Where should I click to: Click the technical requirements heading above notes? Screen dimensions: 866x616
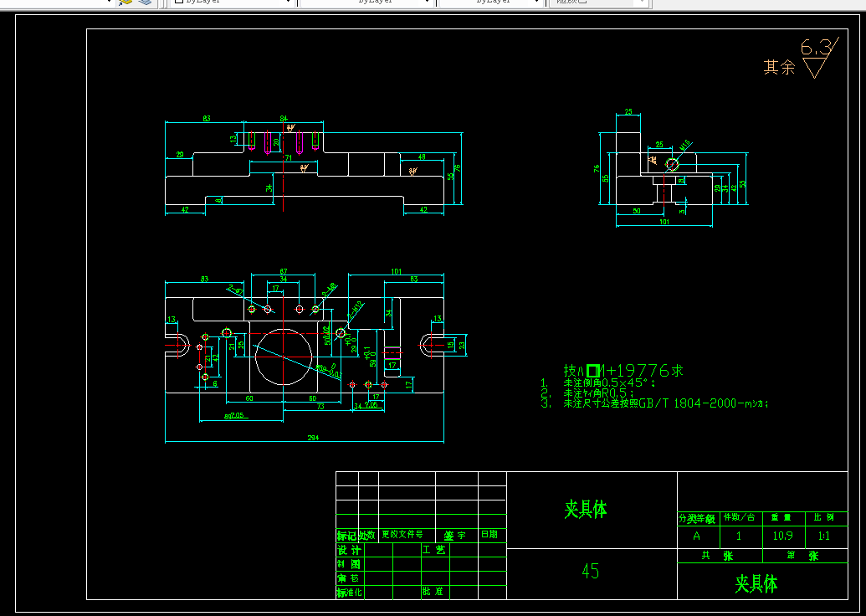point(623,370)
